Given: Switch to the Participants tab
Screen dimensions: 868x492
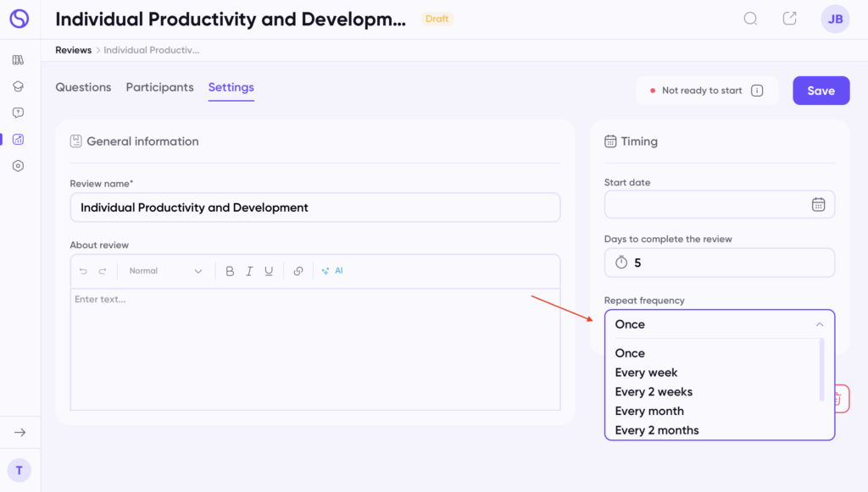Looking at the screenshot, I should point(159,87).
